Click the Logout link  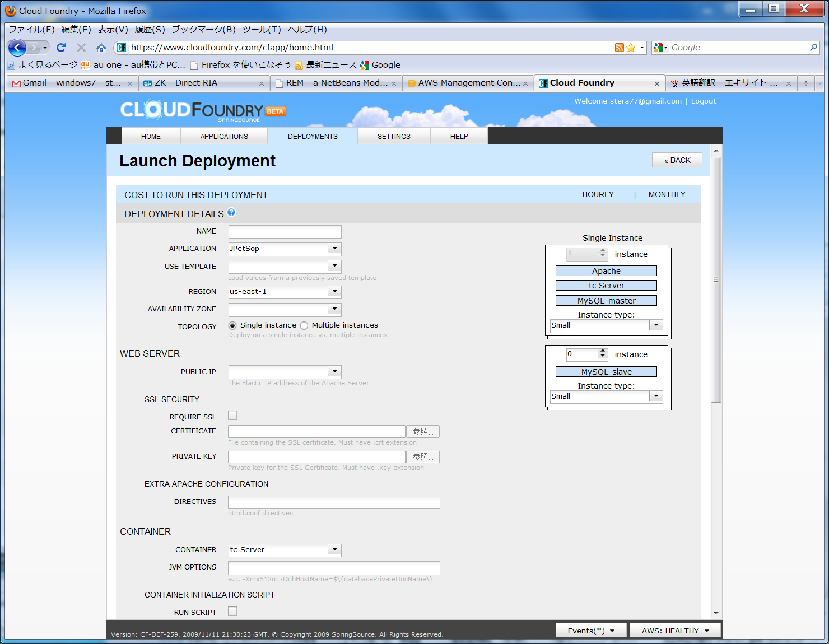click(x=704, y=101)
